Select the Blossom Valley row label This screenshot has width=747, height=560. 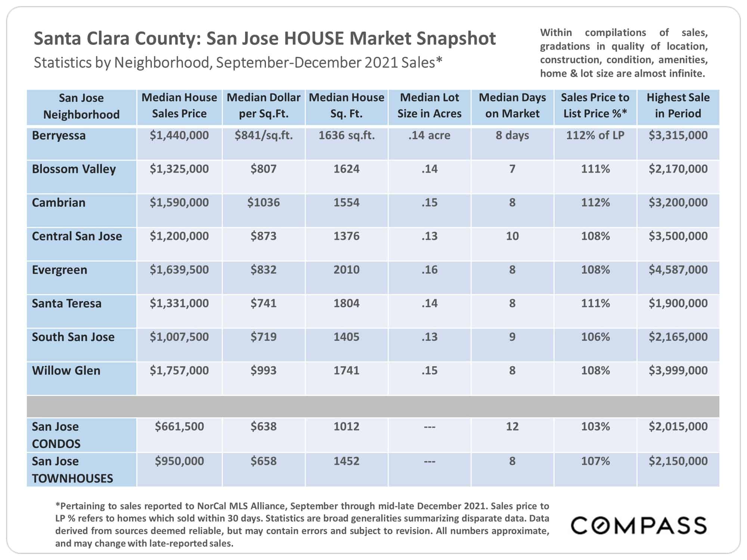81,177
